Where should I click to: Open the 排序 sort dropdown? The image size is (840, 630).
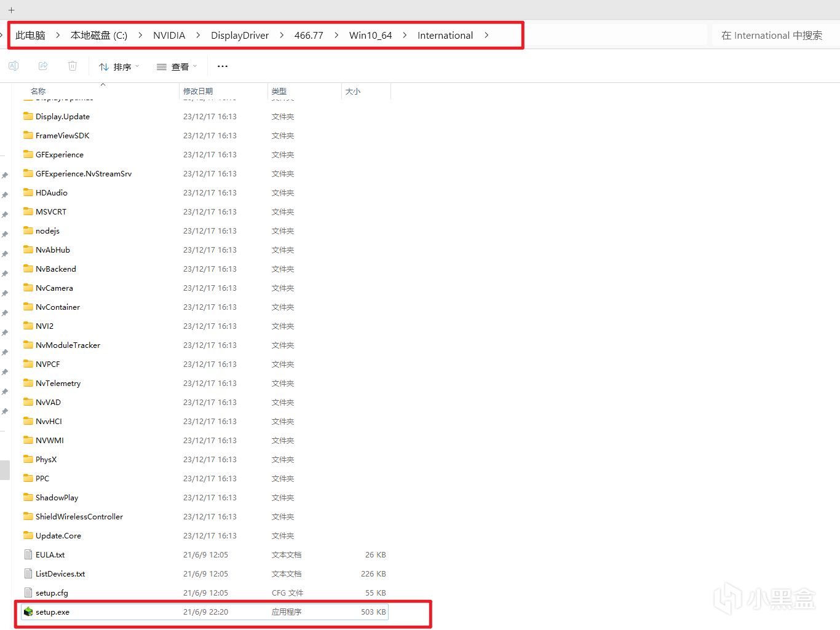(119, 66)
